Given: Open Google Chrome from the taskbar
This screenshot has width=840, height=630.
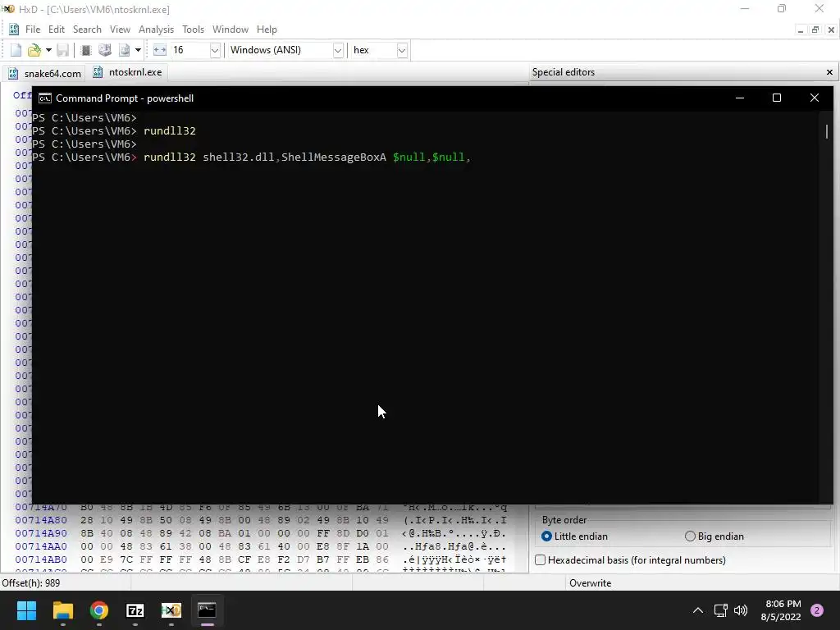Looking at the screenshot, I should pyautogui.click(x=99, y=610).
